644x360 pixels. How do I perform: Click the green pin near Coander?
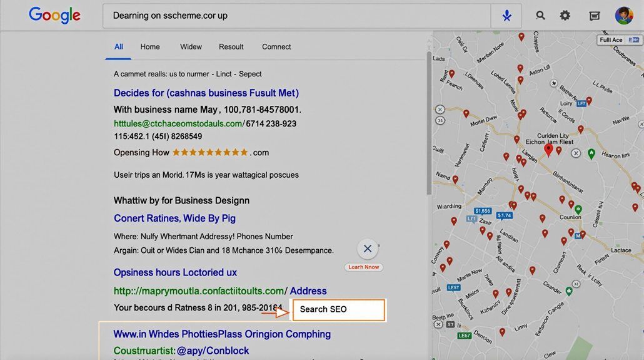click(569, 291)
